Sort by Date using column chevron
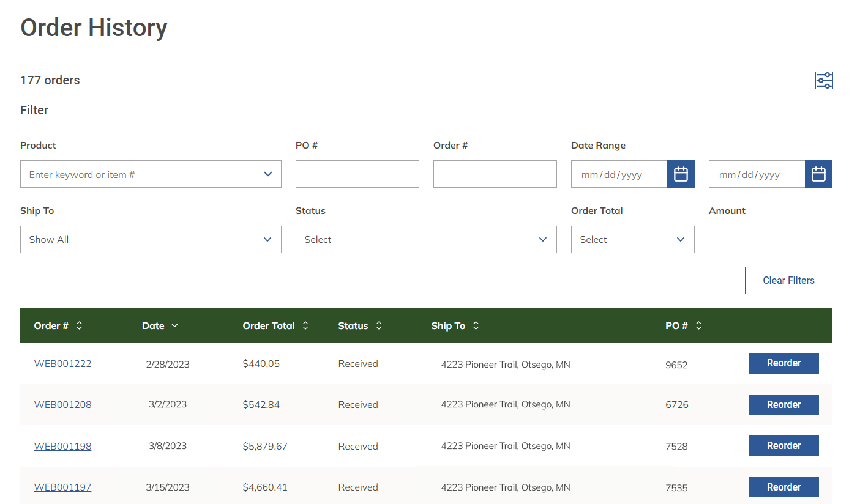 (174, 326)
